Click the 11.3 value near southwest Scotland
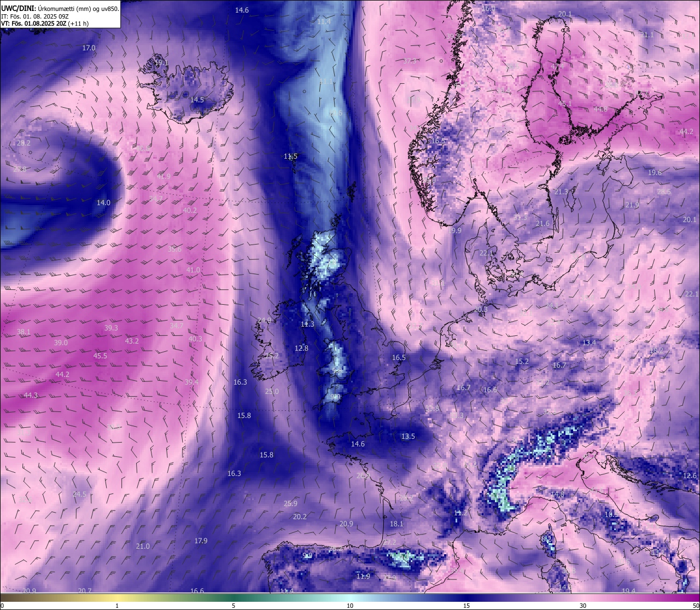 (307, 324)
